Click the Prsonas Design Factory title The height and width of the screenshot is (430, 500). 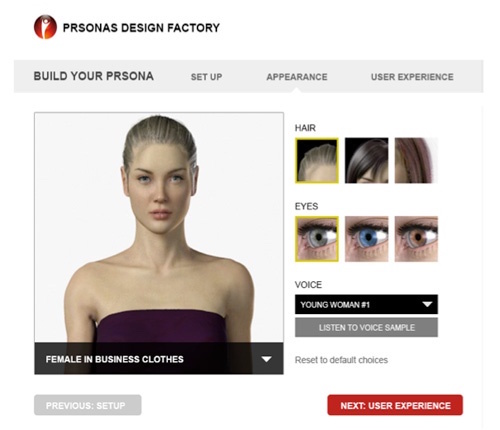[x=141, y=28]
